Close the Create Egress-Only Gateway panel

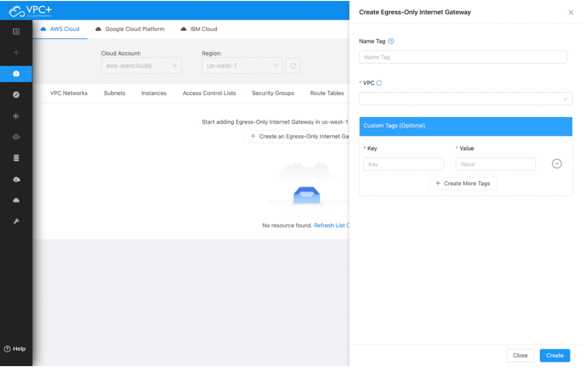point(571,13)
